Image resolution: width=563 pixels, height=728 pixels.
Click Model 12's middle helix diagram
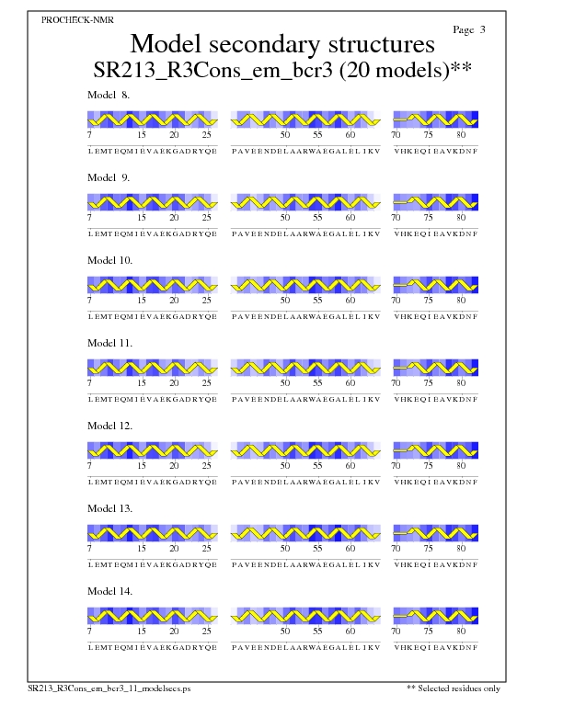[306, 450]
